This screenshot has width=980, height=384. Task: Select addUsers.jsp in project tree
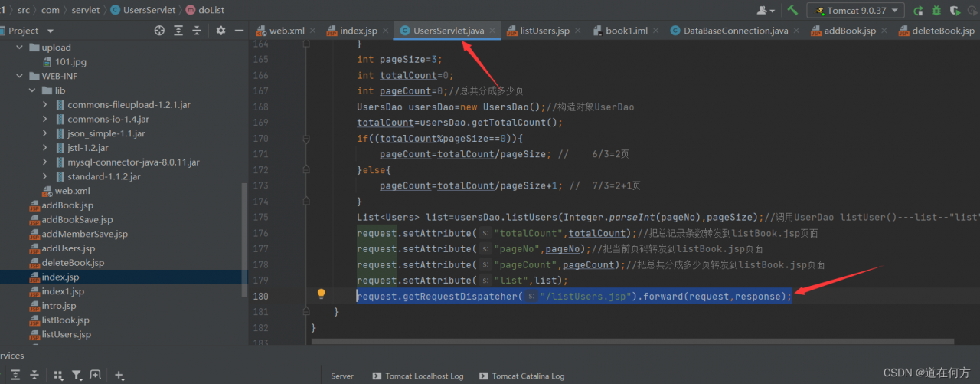click(x=62, y=248)
